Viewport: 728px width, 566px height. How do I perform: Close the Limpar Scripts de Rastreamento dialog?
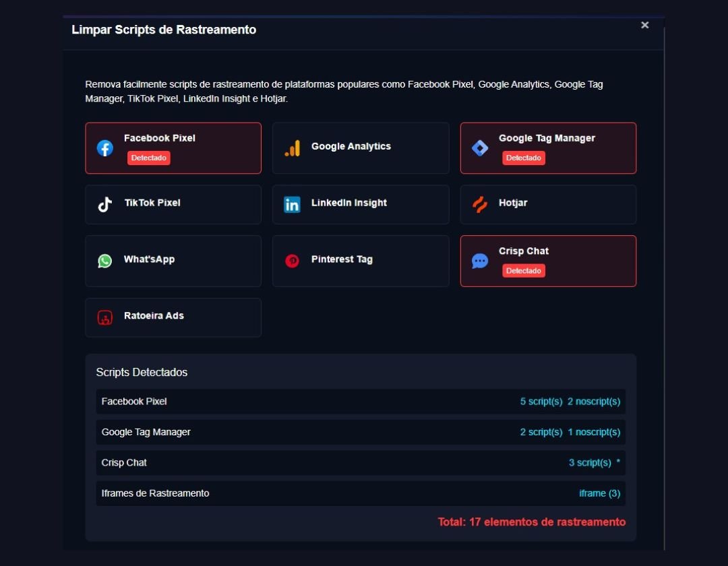tap(644, 25)
